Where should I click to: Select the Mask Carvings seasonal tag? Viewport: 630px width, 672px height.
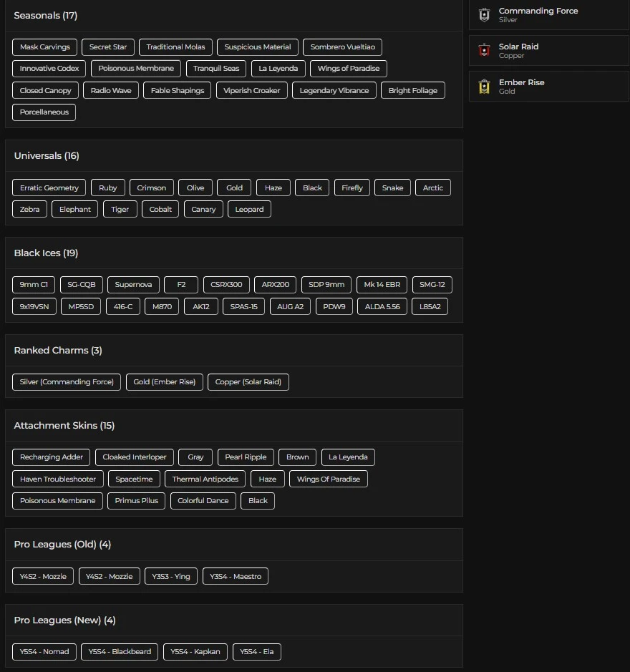coord(45,47)
